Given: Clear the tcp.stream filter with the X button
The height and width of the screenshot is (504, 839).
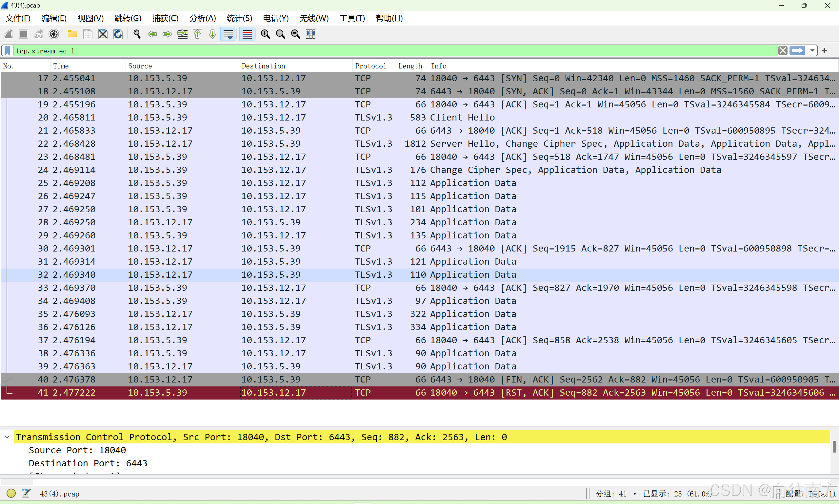Looking at the screenshot, I should point(783,50).
